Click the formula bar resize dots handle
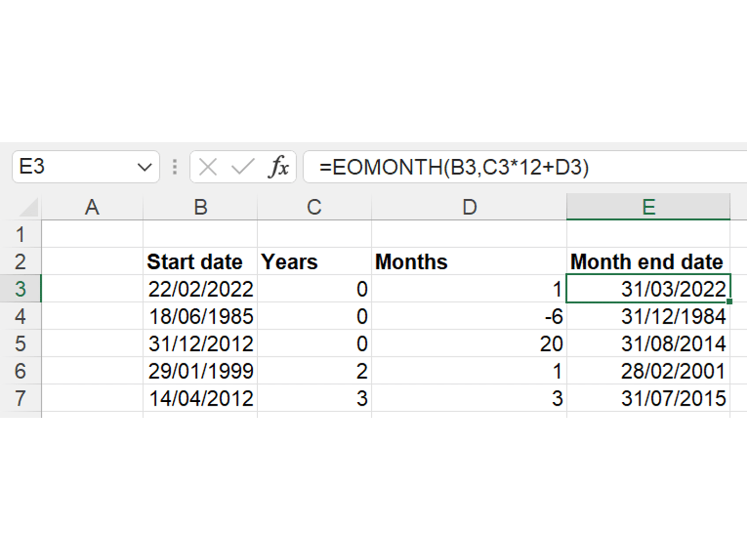The width and height of the screenshot is (747, 560). click(175, 167)
